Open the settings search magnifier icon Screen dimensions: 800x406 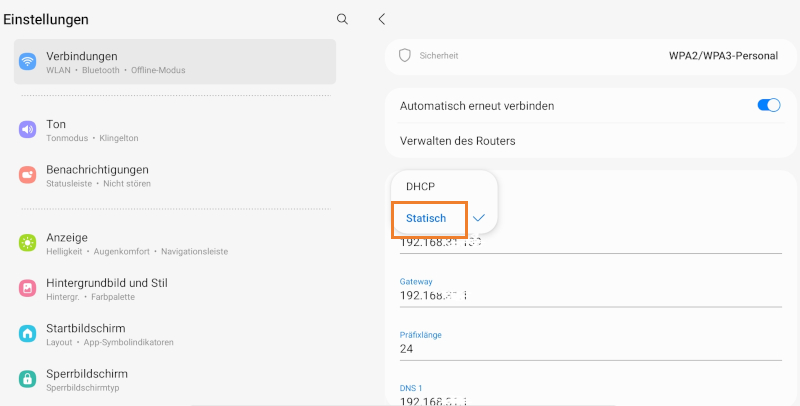tap(342, 19)
